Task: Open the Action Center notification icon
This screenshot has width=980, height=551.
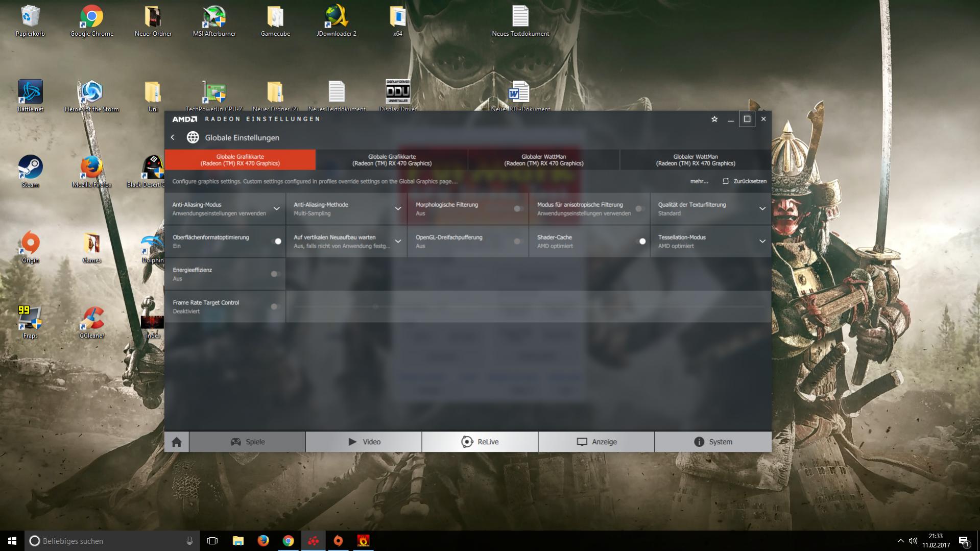Action: point(964,541)
